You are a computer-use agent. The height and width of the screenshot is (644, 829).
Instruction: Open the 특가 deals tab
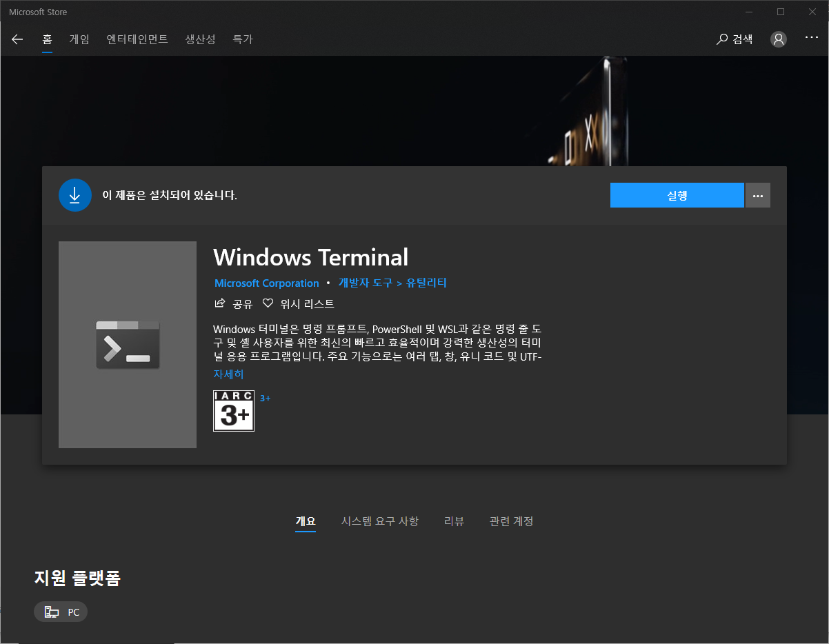[243, 39]
